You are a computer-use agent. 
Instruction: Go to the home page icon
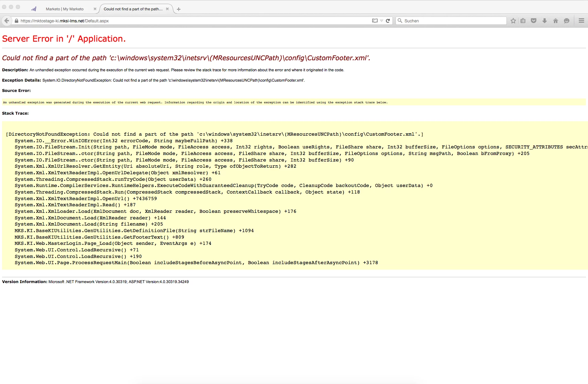coord(555,21)
